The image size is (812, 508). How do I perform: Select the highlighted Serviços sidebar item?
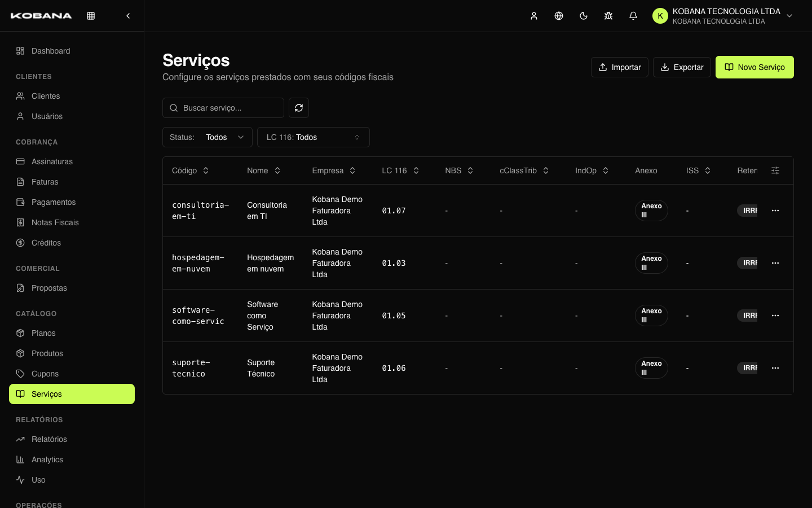pos(72,394)
